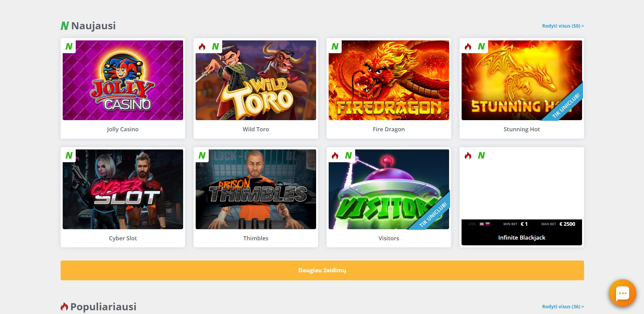Open the live chat bubble icon

622,293
